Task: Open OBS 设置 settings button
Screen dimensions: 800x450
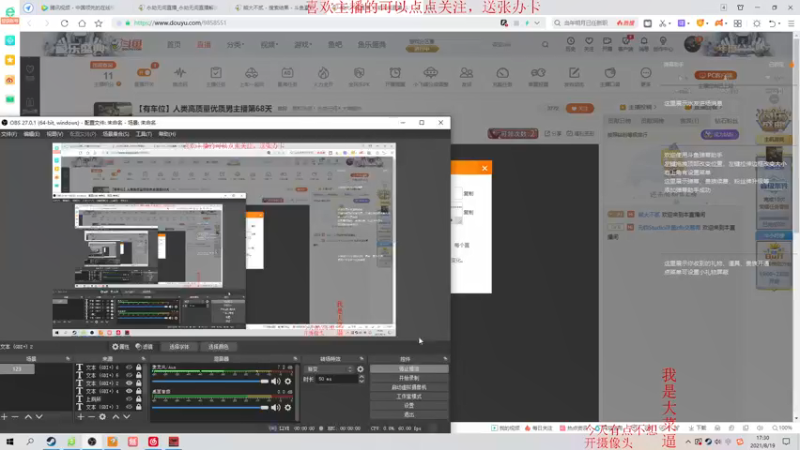Action: tap(409, 406)
